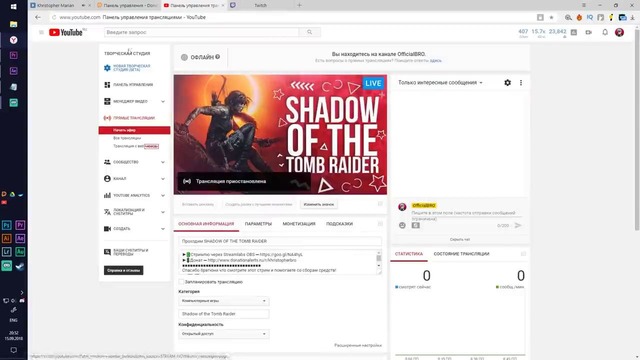Viewport: 640px width, 360px height.
Task: Click the stream title input field
Action: [x=280, y=241]
